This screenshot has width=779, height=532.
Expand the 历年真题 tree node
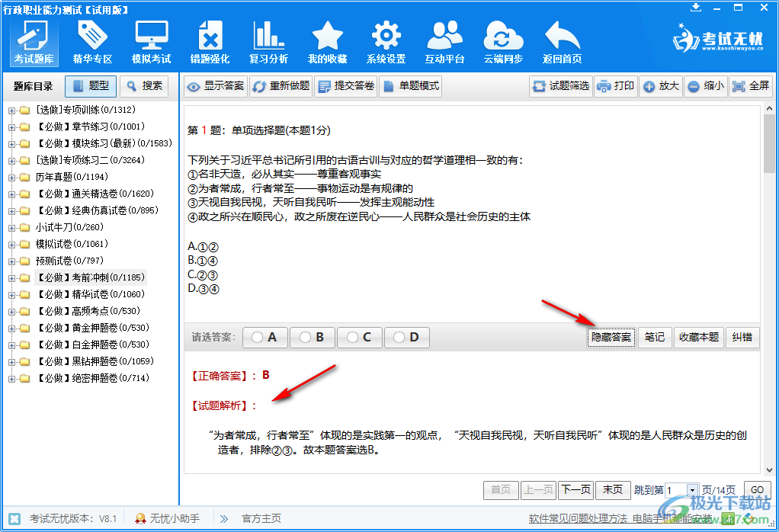(x=11, y=177)
